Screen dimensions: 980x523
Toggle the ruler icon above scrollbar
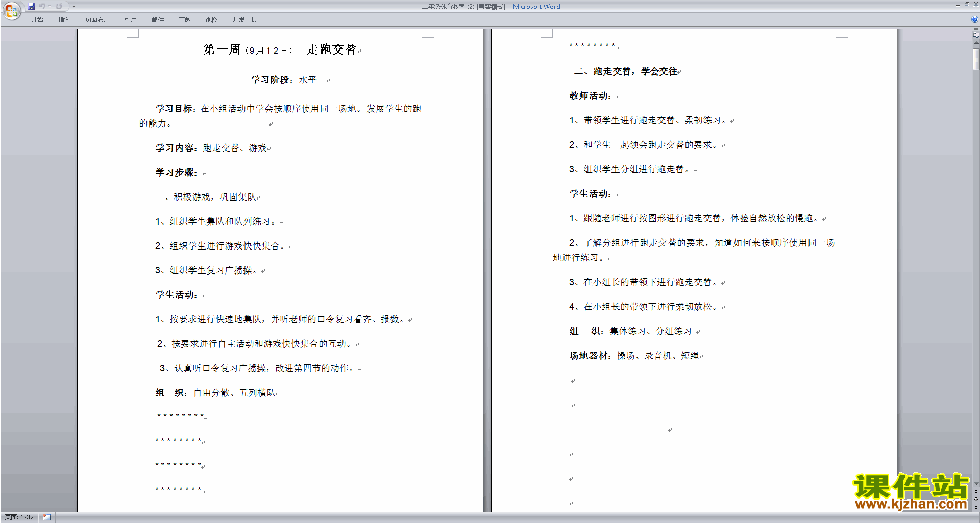click(976, 35)
